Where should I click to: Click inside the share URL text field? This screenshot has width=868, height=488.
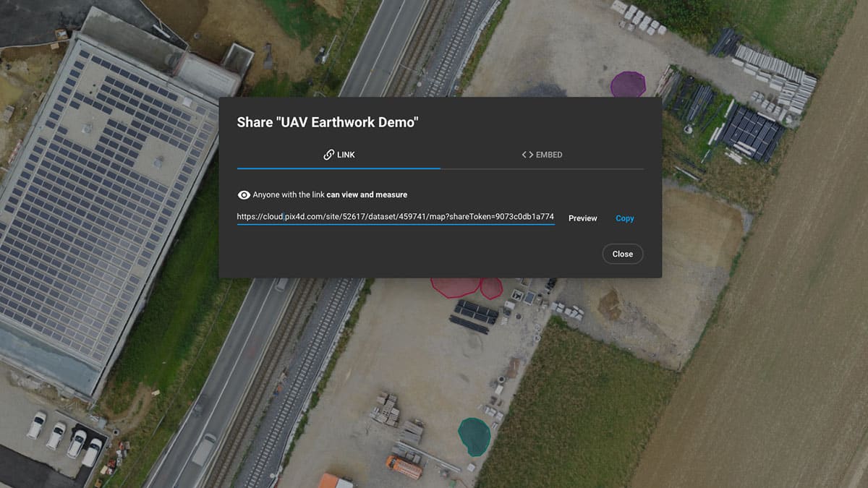[395, 217]
